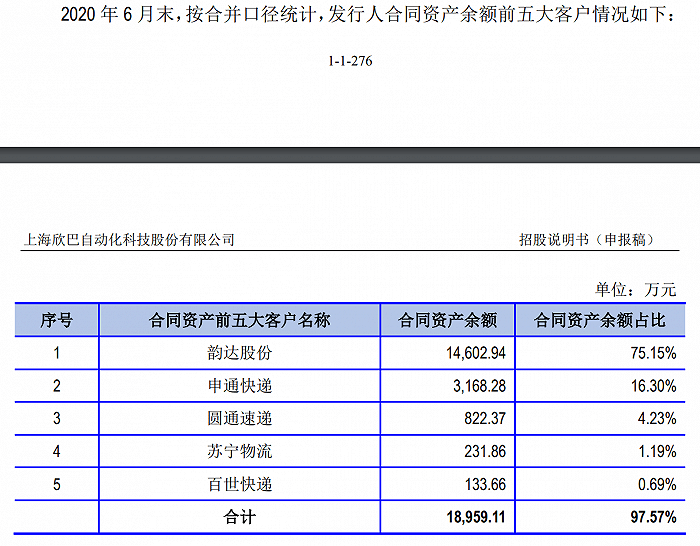The image size is (700, 546).
Task: Click the 苏宁物流 customer cell
Action: pyautogui.click(x=239, y=452)
